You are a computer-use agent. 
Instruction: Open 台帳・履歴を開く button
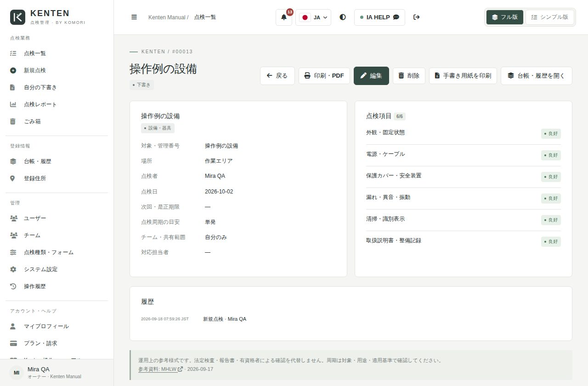537,76
